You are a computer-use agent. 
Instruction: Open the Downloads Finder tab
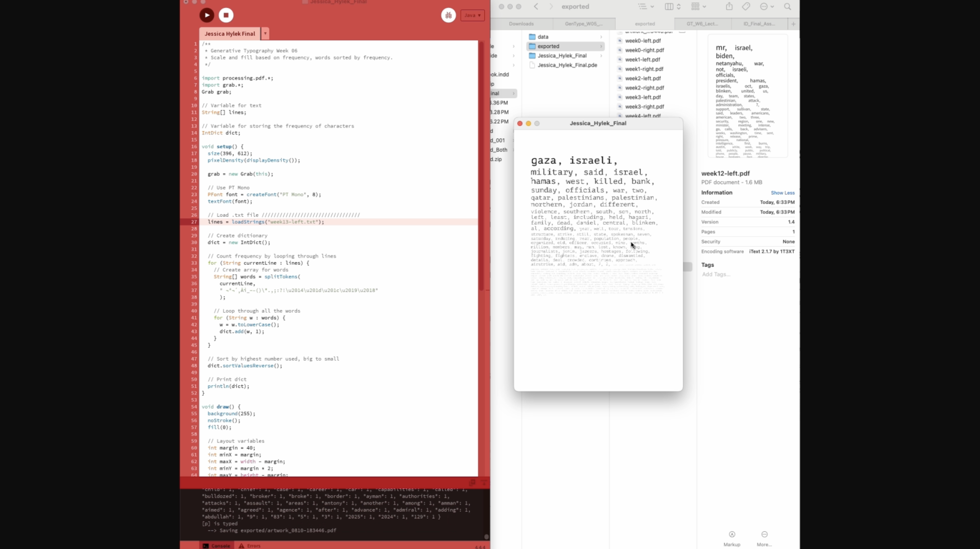521,24
